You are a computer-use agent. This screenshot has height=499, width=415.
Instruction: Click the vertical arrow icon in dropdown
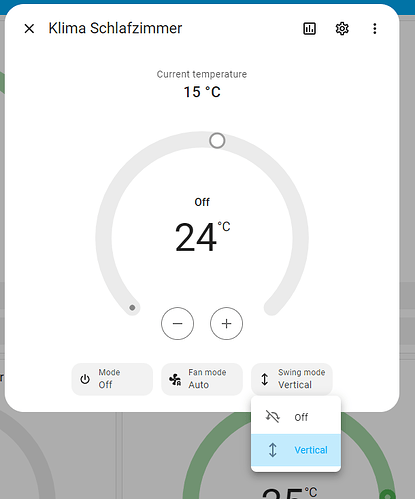pos(273,450)
